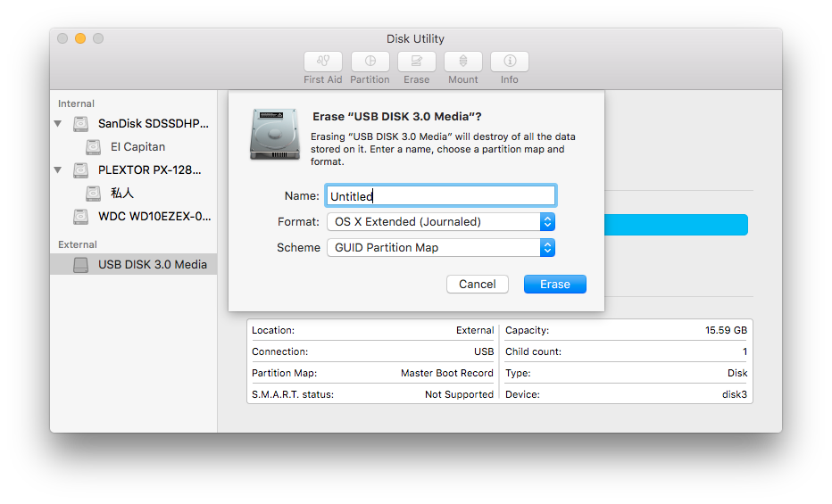Click the USB DISK 3.0 Media icon

click(80, 264)
